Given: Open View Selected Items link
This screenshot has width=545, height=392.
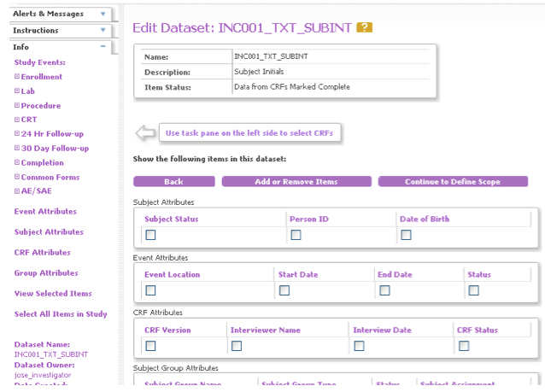Looking at the screenshot, I should tap(53, 294).
